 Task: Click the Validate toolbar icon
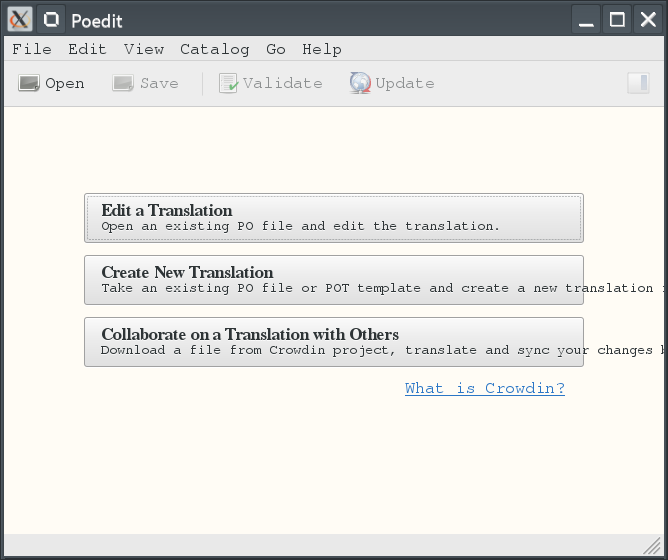click(x=228, y=83)
